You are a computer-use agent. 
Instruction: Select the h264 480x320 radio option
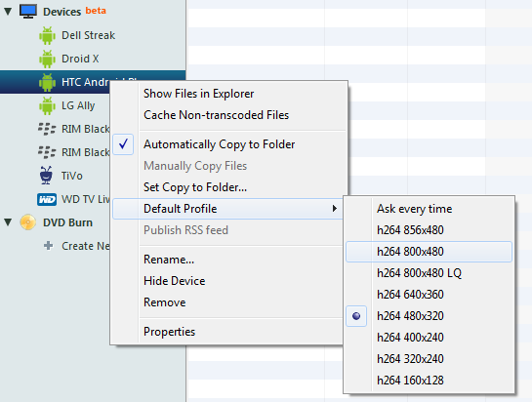(356, 316)
